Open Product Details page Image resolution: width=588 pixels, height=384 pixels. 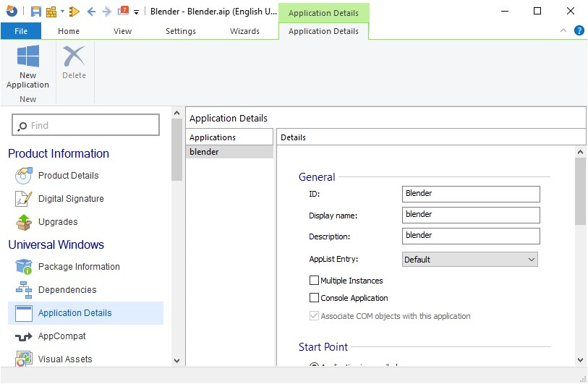point(68,176)
